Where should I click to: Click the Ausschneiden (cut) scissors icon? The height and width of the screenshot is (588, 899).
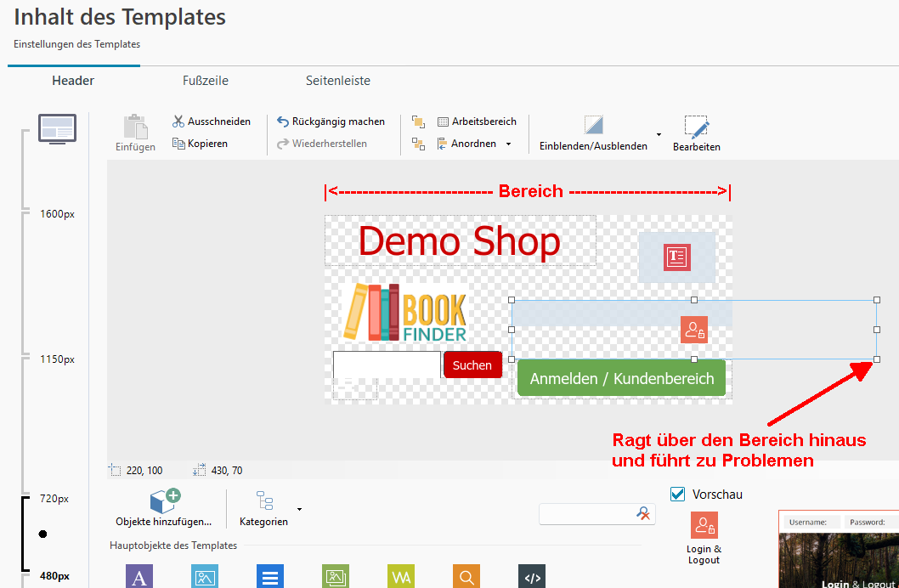click(178, 122)
